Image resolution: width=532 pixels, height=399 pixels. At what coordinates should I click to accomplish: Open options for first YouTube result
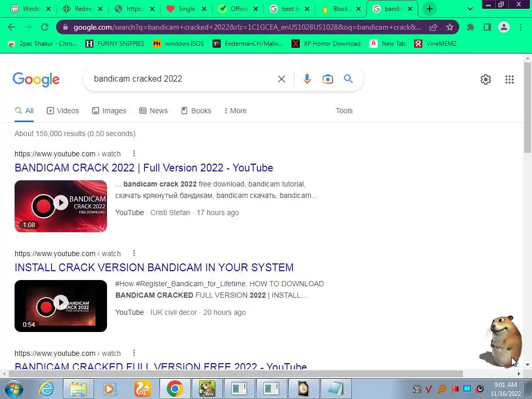(x=134, y=154)
